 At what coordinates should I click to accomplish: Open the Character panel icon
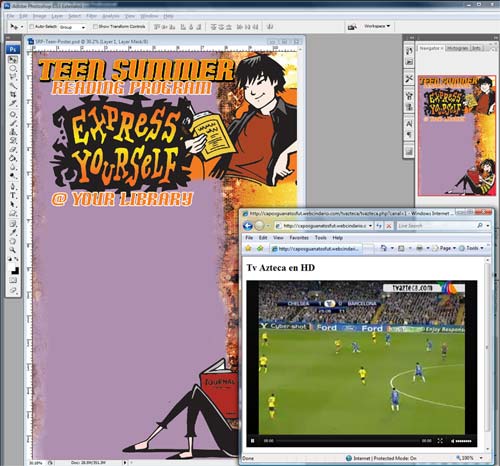409,124
